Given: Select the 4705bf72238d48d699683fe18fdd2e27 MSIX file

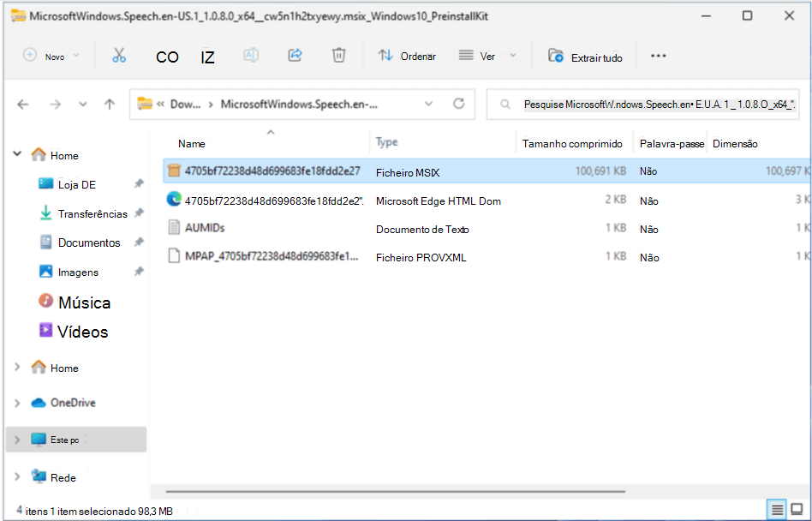Looking at the screenshot, I should [x=487, y=171].
